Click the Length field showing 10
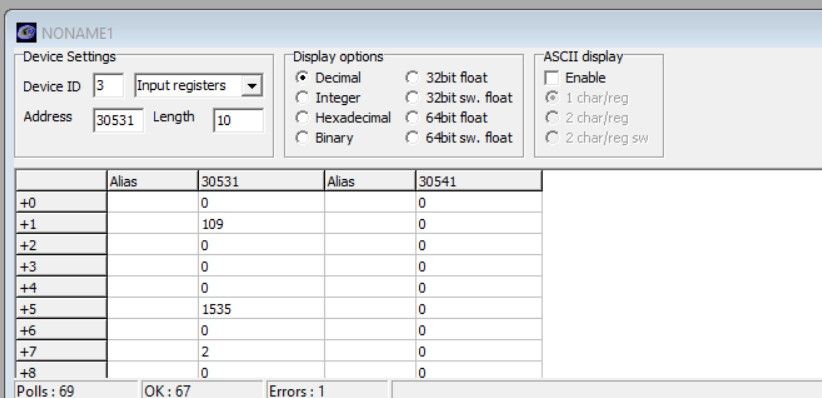Image resolution: width=822 pixels, height=398 pixels. [x=239, y=120]
